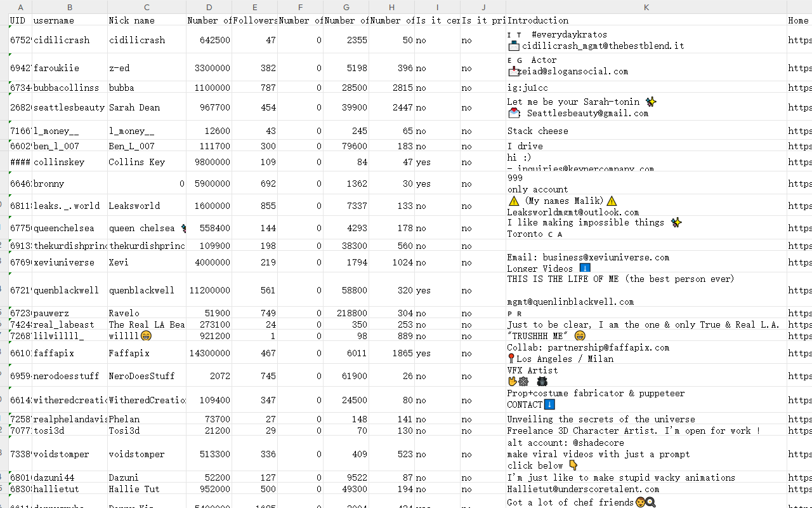The image size is (812, 508).
Task: Select the cell 'witheredcreatic' in username column
Action: [70, 400]
